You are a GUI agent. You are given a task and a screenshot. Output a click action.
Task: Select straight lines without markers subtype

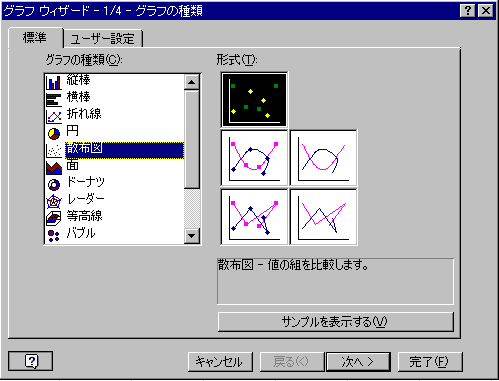click(x=324, y=217)
